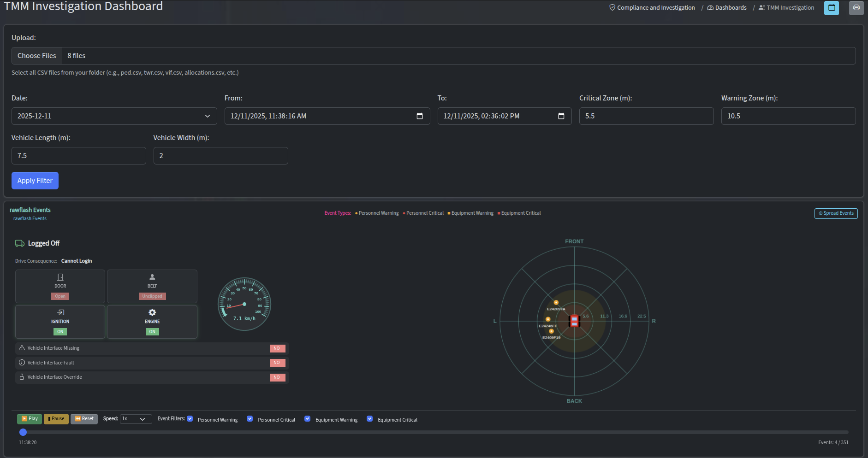
Task: Click Spread Events button
Action: click(836, 213)
